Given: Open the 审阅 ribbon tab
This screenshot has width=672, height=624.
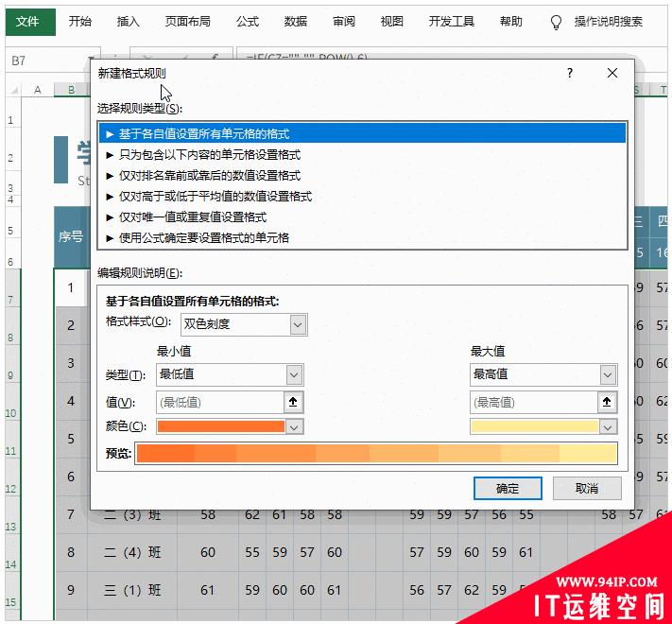Looking at the screenshot, I should coord(344,22).
